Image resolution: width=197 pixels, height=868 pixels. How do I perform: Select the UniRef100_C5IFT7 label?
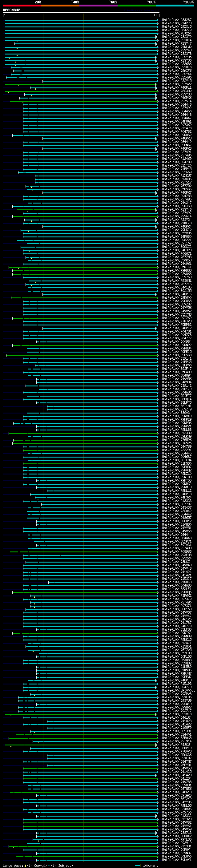click(177, 396)
